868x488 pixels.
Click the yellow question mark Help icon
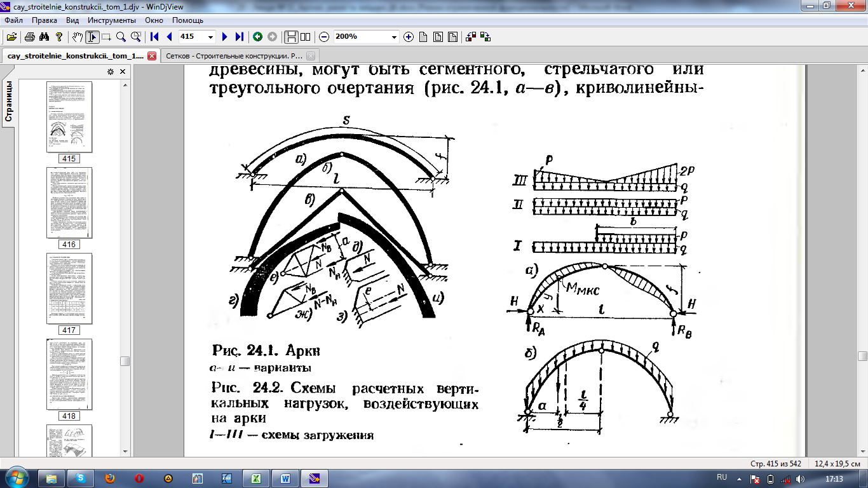59,37
